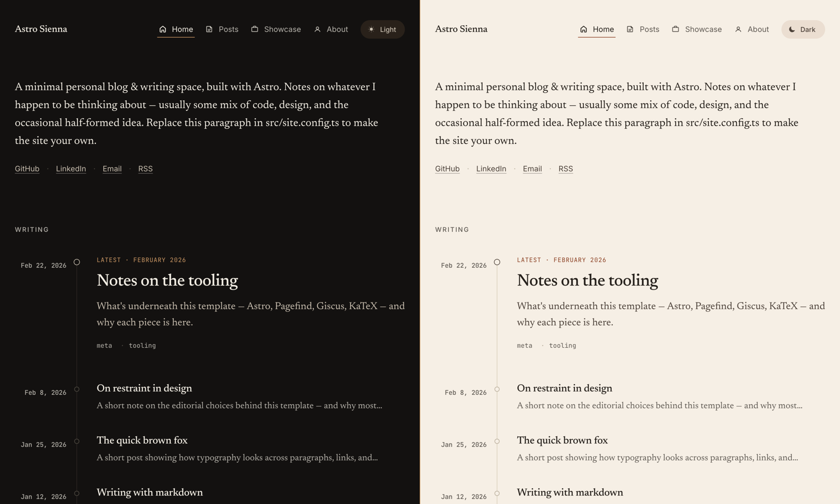Click the Showcase briefcase icon in light panel
The image size is (840, 504).
click(675, 29)
